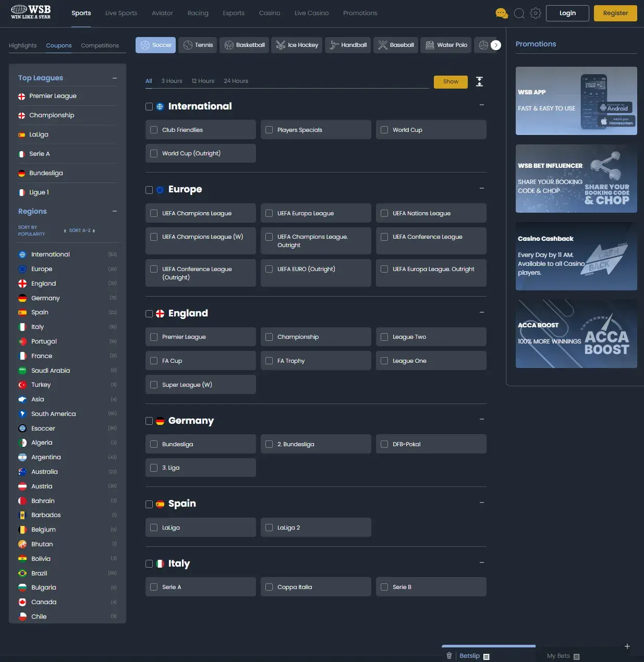Click the Login button
Viewport: 644px width, 662px height.
[x=567, y=13]
